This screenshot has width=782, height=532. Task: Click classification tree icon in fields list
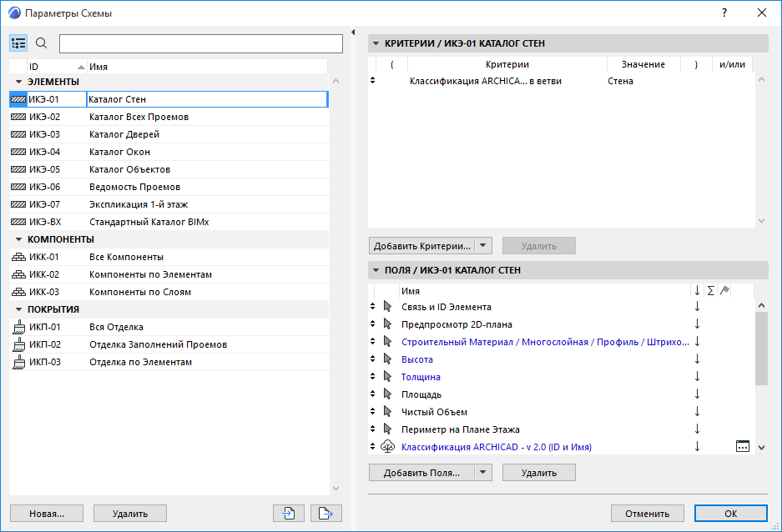[x=387, y=446]
